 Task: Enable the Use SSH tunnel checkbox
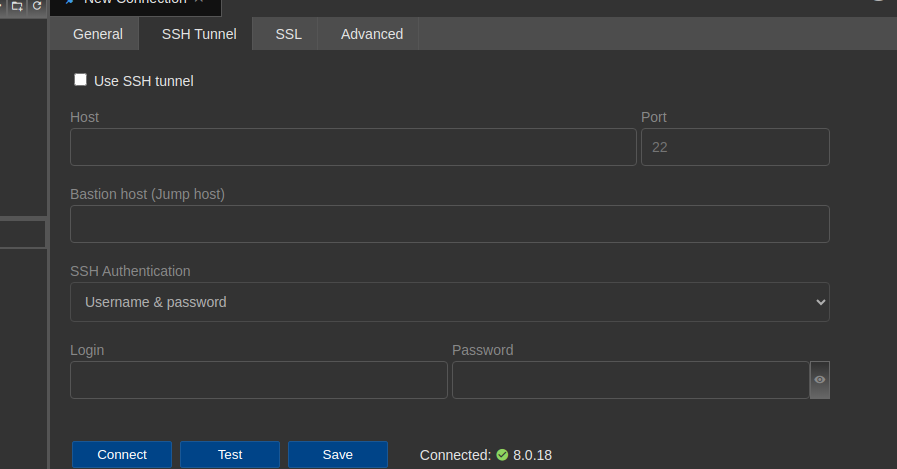click(81, 80)
